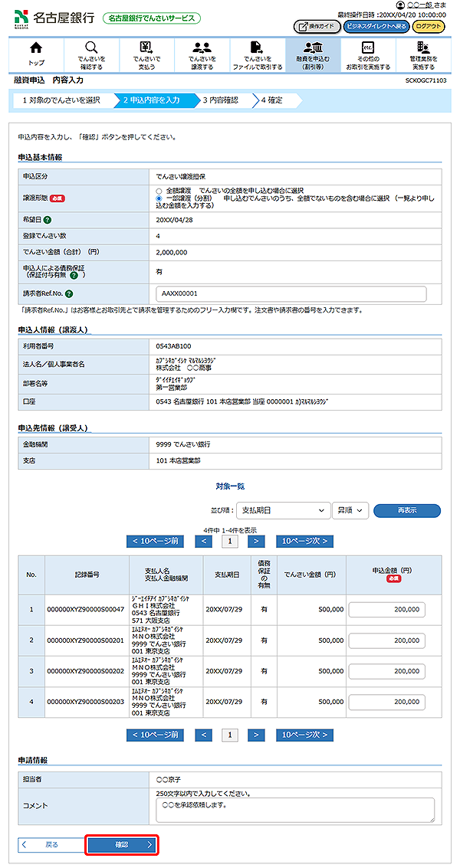460x868 pixels.
Task: Click the 請求者Ref.No. input field
Action: tap(291, 293)
